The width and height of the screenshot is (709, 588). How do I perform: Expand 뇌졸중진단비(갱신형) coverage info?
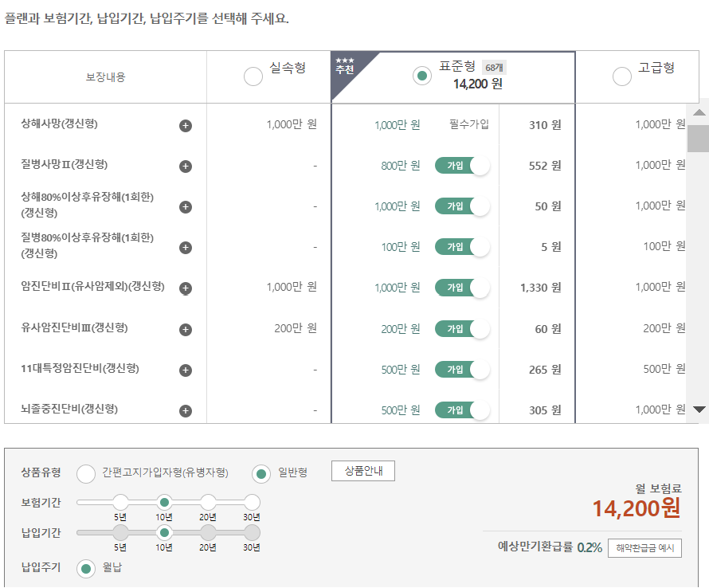click(186, 410)
